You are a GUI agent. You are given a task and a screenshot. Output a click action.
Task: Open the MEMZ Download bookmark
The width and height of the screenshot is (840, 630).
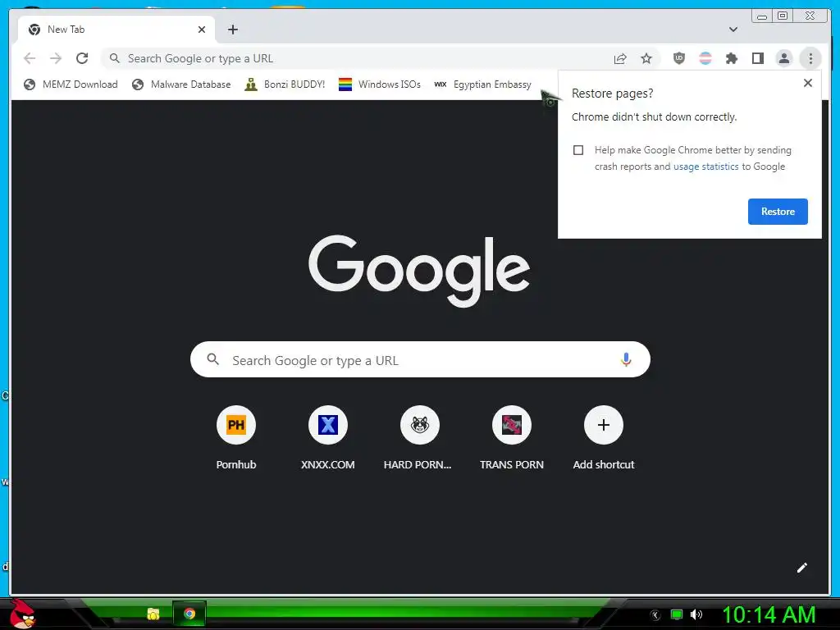(x=71, y=84)
